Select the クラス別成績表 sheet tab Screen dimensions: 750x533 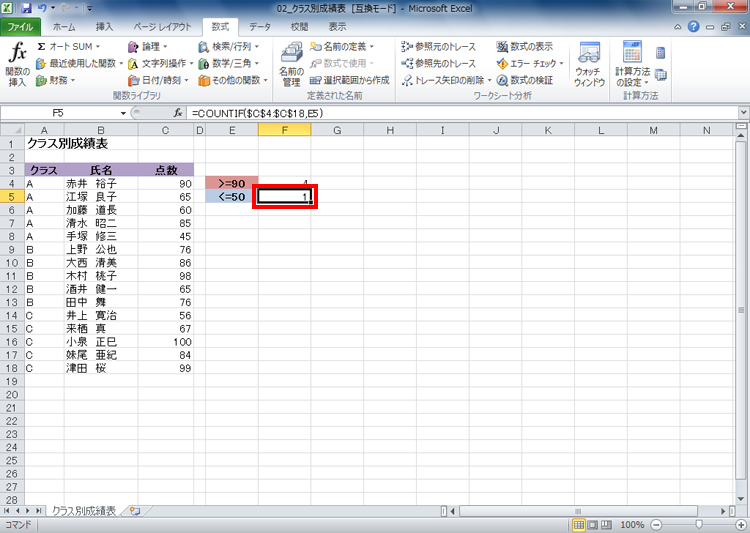click(84, 511)
